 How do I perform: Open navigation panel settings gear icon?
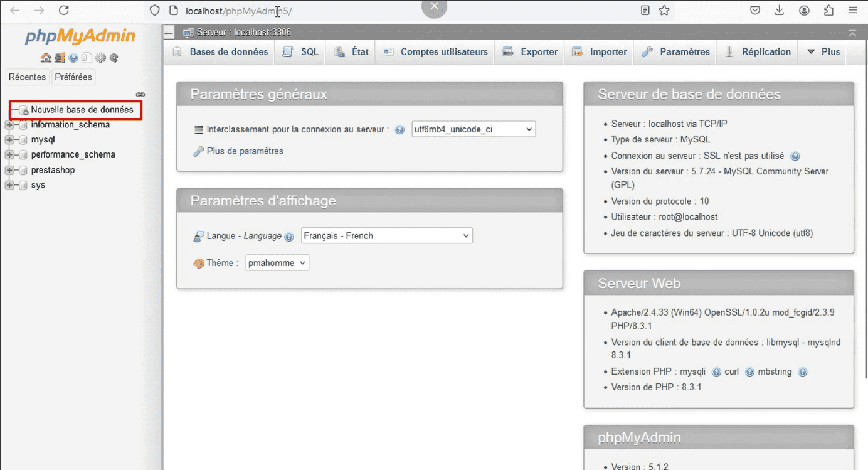pyautogui.click(x=100, y=58)
